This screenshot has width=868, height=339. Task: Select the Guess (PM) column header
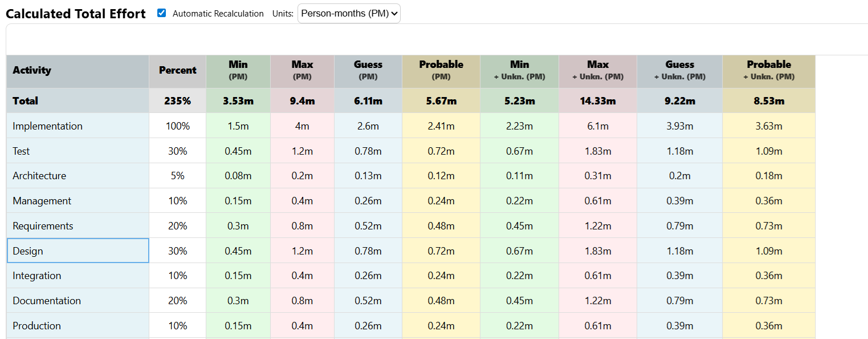[368, 70]
